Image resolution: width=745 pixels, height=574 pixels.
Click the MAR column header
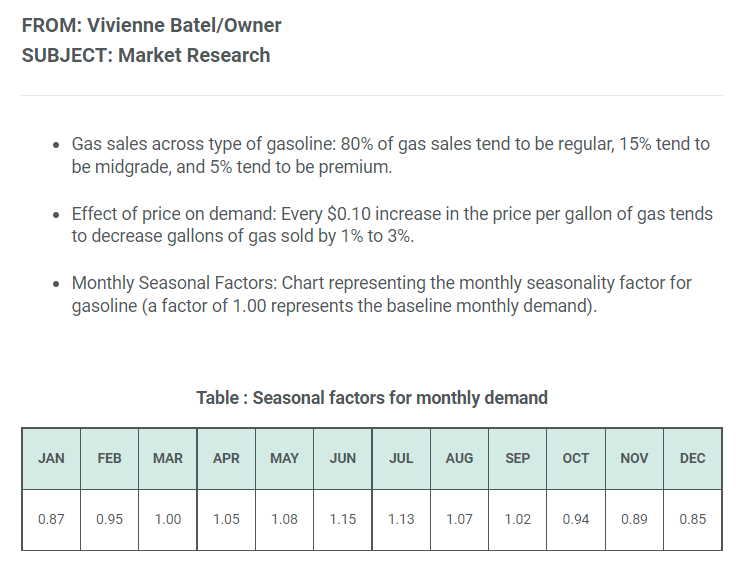(168, 458)
